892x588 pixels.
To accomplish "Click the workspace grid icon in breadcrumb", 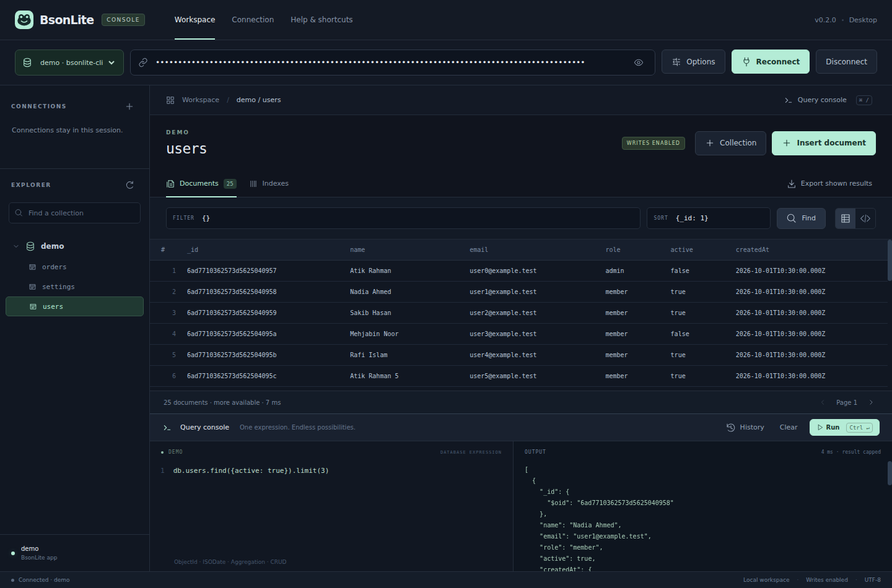I will (x=170, y=100).
